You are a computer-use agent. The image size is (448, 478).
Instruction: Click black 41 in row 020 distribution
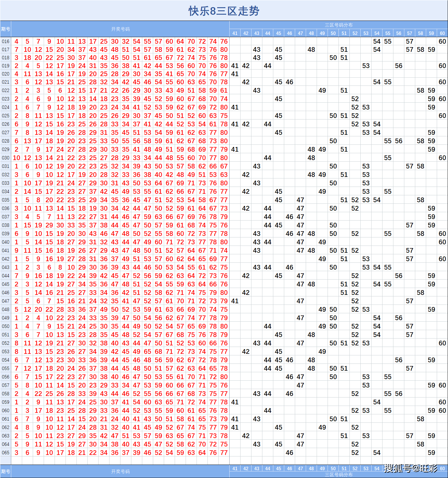point(235,74)
